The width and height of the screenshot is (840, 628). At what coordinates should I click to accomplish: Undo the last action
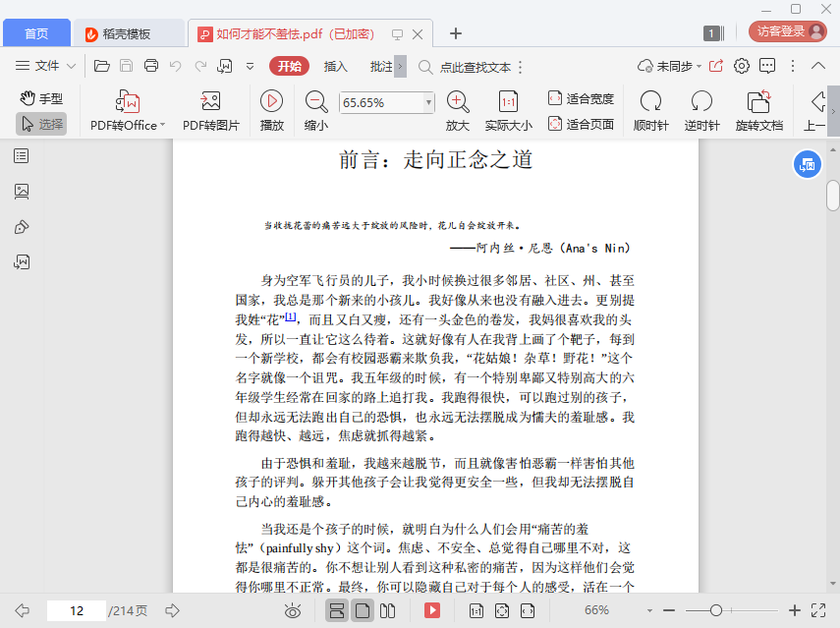[175, 66]
